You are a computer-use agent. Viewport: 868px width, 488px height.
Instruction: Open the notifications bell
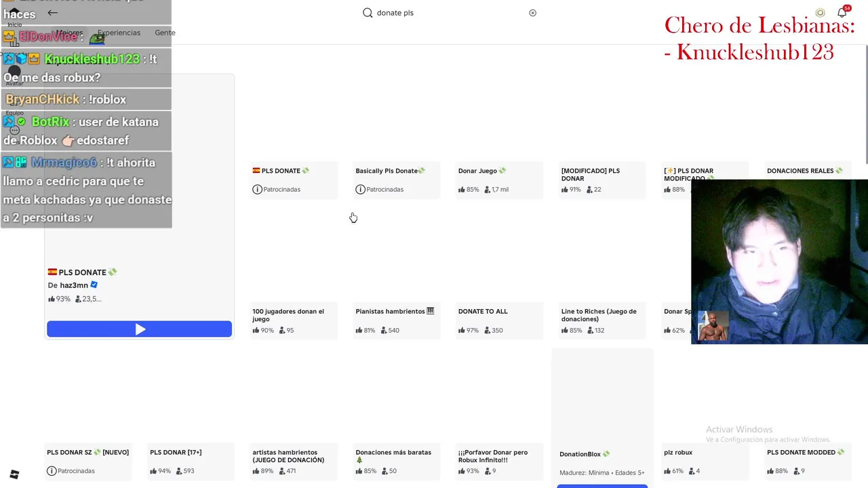click(842, 13)
